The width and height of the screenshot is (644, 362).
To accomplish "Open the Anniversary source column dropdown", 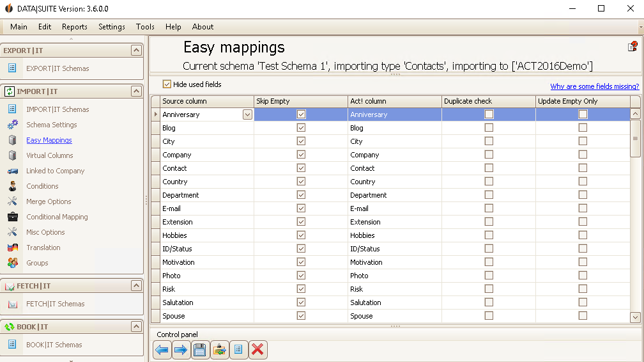I will (x=247, y=114).
